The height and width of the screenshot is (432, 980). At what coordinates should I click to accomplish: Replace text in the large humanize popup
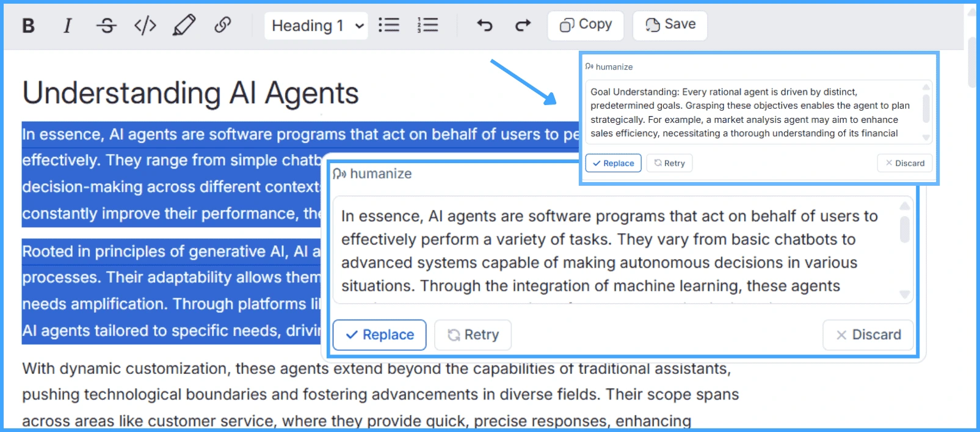coord(379,335)
